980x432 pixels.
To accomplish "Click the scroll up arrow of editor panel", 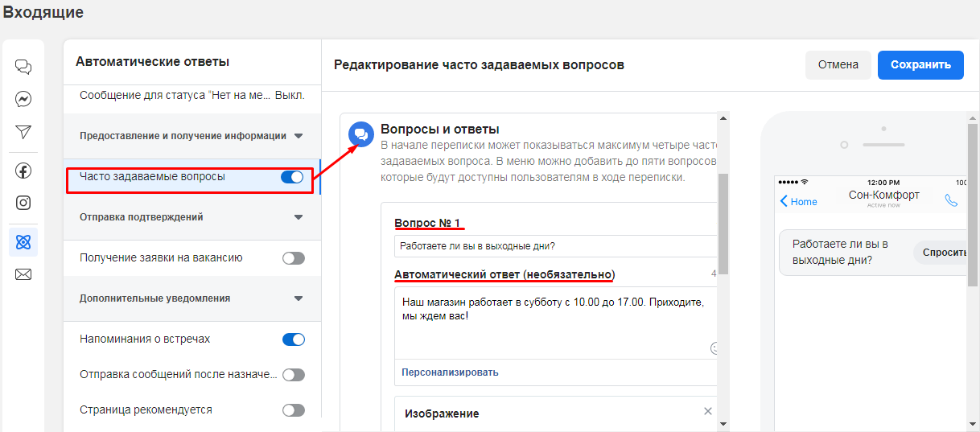I will click(723, 118).
